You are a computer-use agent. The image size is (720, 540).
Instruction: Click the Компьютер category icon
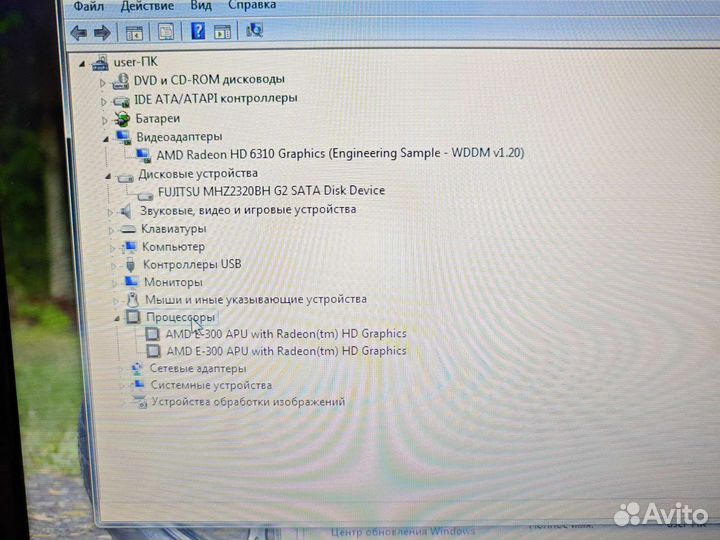click(x=129, y=247)
